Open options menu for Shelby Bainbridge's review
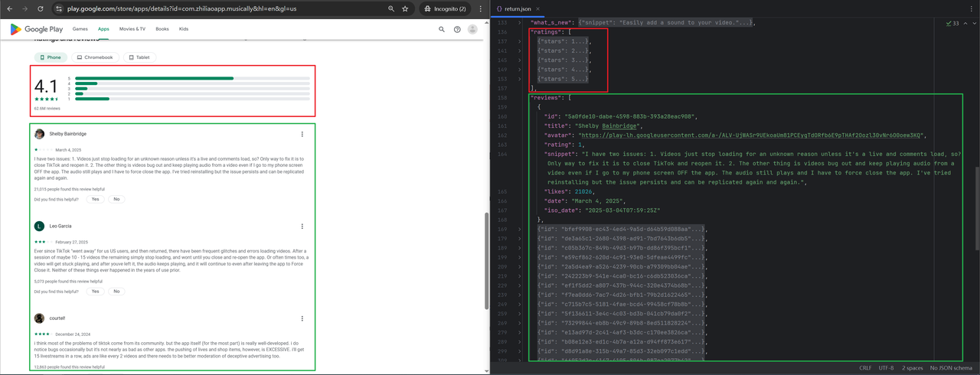The width and height of the screenshot is (980, 375). point(302,134)
